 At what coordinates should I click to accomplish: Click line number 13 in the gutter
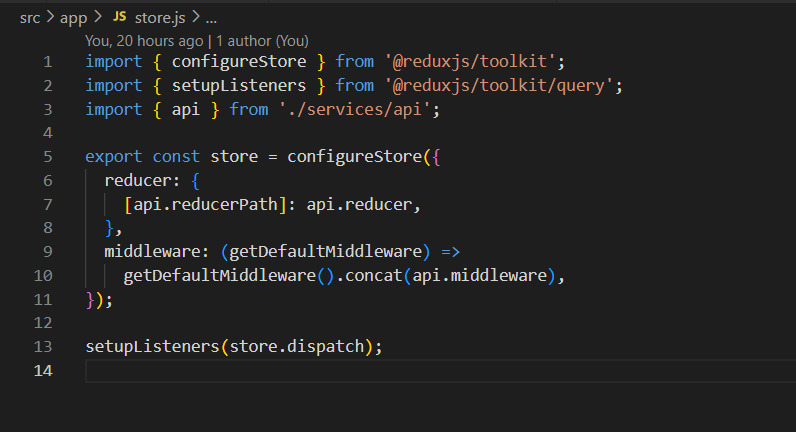[x=42, y=347]
